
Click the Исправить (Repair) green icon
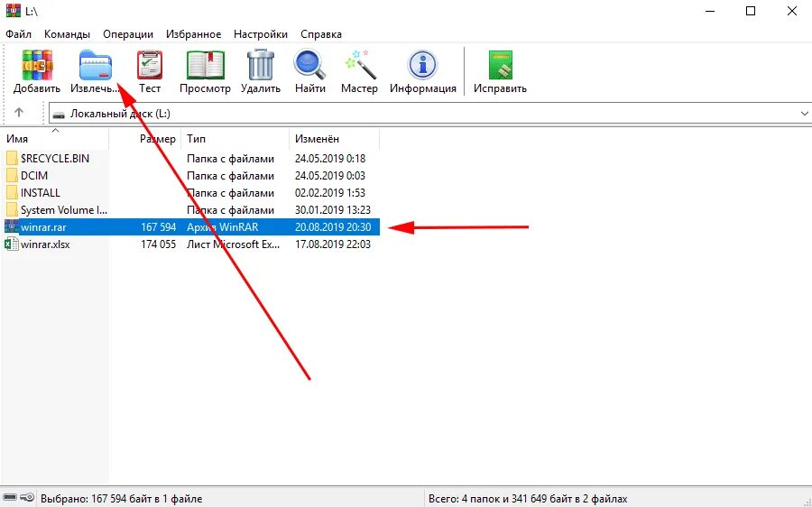tap(500, 65)
